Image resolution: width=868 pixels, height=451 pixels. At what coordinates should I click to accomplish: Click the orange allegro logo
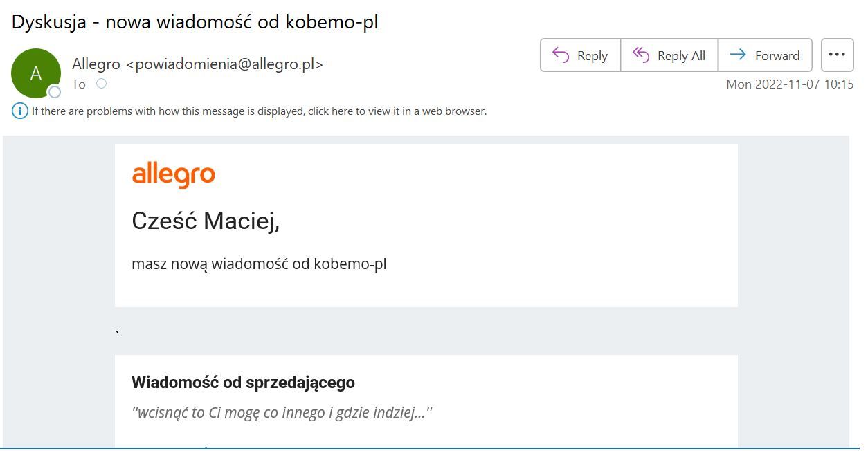[x=173, y=175]
